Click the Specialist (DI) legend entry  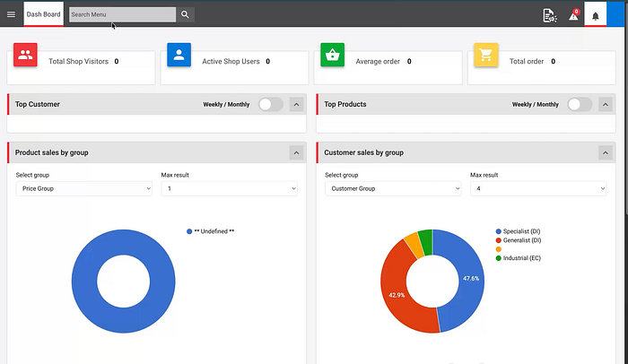[x=519, y=231]
